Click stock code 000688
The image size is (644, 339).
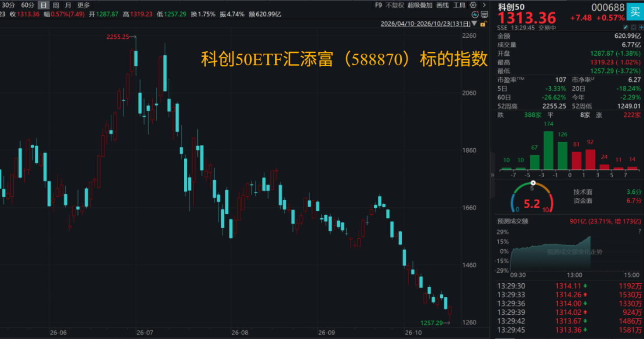[x=608, y=7]
